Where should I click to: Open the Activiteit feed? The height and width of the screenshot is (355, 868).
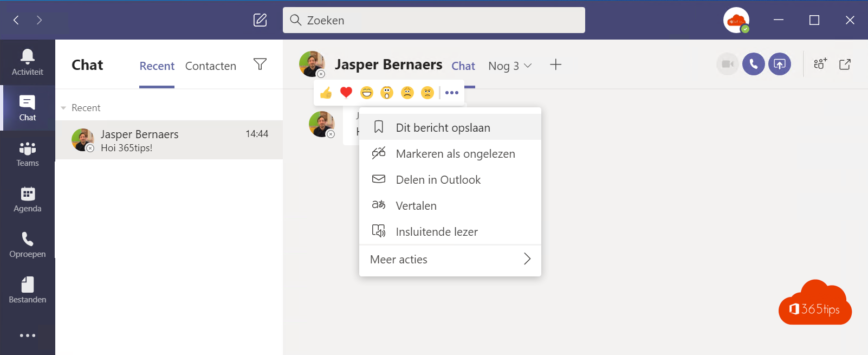click(28, 62)
